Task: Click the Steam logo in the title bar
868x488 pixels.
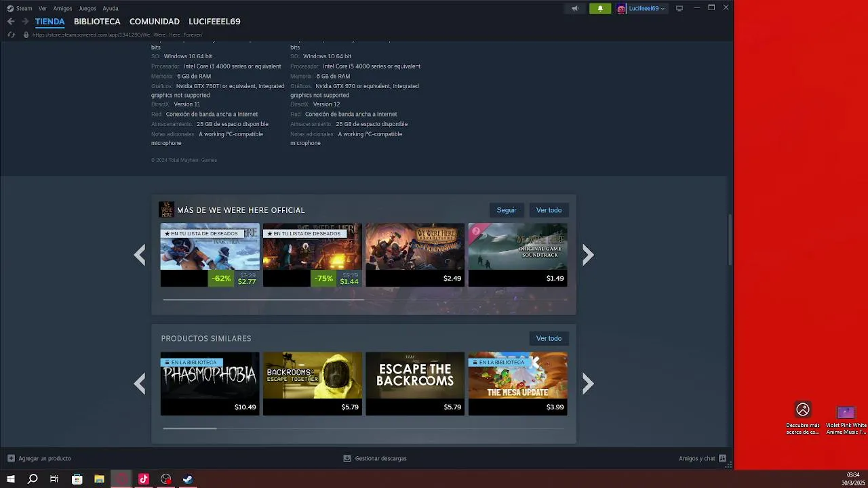Action: pyautogui.click(x=10, y=9)
